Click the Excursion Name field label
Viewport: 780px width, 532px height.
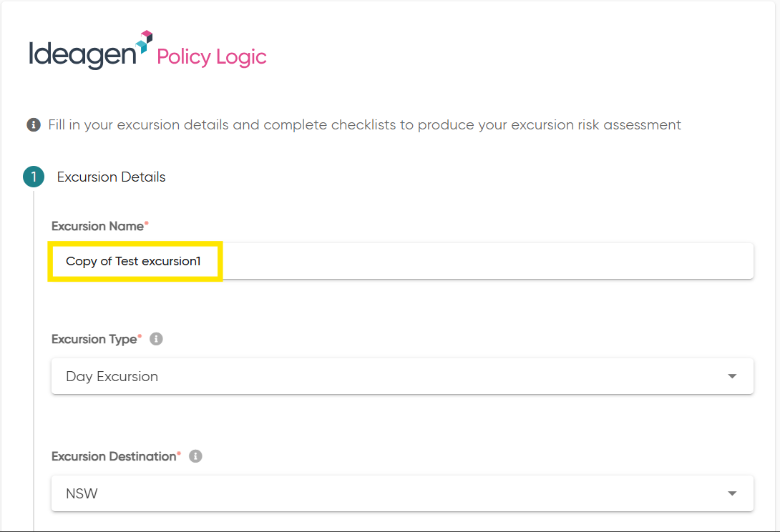click(97, 226)
